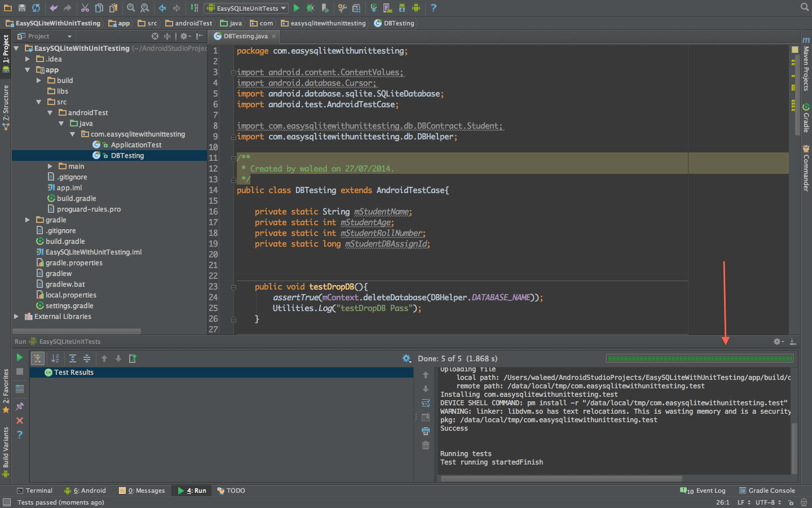Sync project using the toolbar refresh icon
The height and width of the screenshot is (508, 812).
36,8
